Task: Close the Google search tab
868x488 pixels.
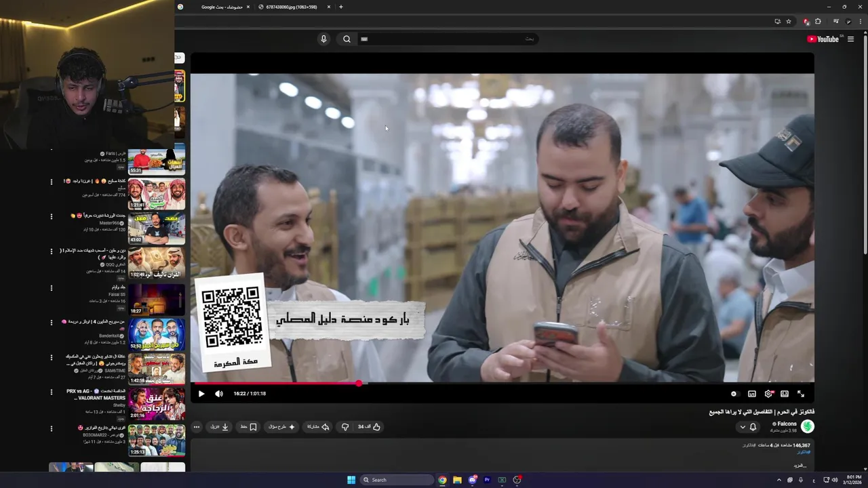Action: point(248,7)
